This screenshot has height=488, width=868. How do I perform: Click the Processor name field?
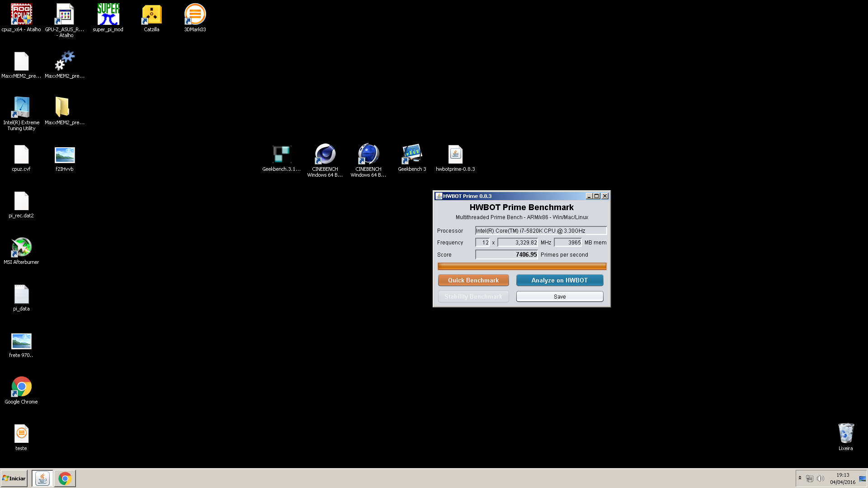coord(541,230)
